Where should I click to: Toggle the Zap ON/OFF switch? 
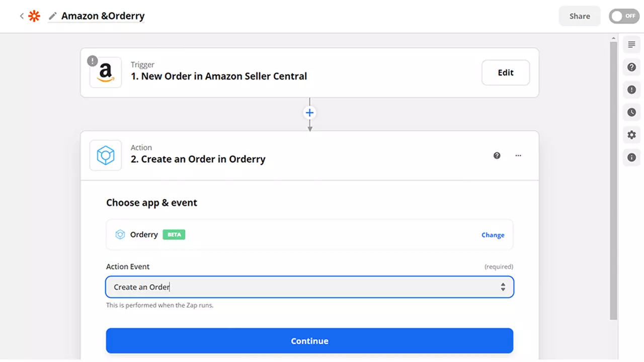pos(624,16)
